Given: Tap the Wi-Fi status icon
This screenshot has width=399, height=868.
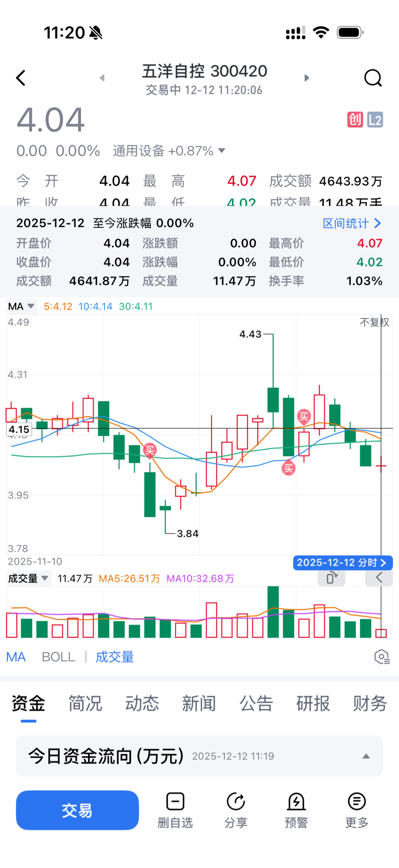Looking at the screenshot, I should coord(321,33).
